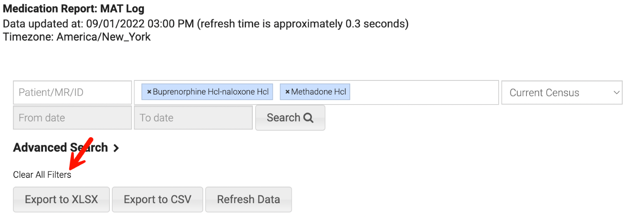Click the From date field
Screen dimensions: 644x218
[72, 117]
